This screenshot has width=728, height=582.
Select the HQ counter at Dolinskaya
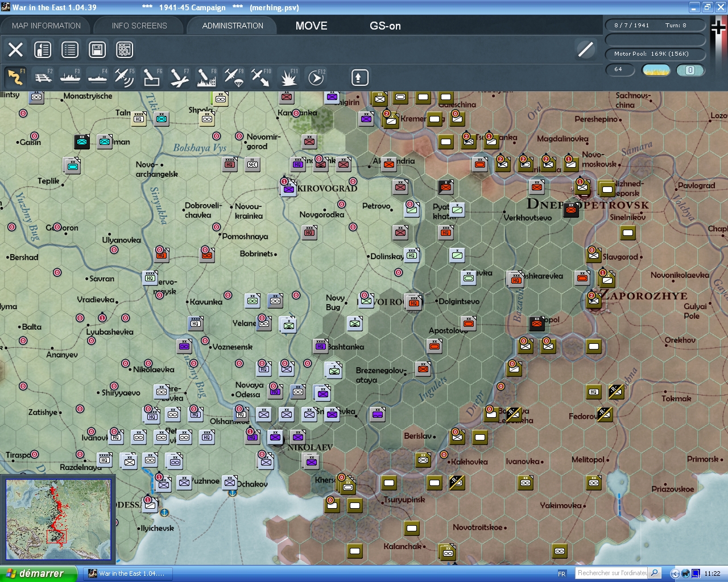412,255
